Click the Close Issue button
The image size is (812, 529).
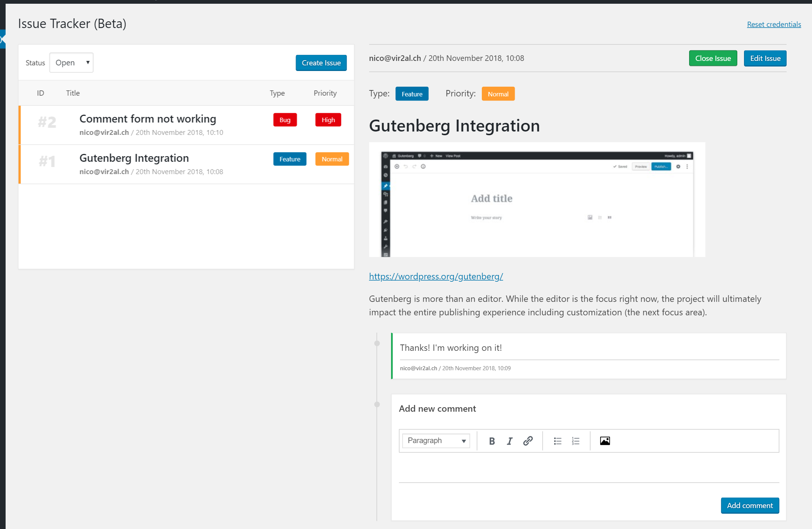pos(713,58)
